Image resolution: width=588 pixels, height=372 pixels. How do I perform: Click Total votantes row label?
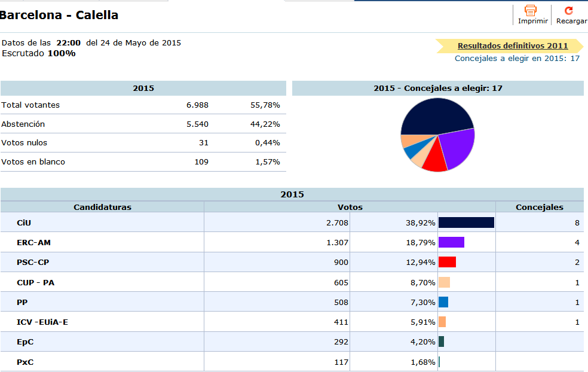[x=30, y=105]
